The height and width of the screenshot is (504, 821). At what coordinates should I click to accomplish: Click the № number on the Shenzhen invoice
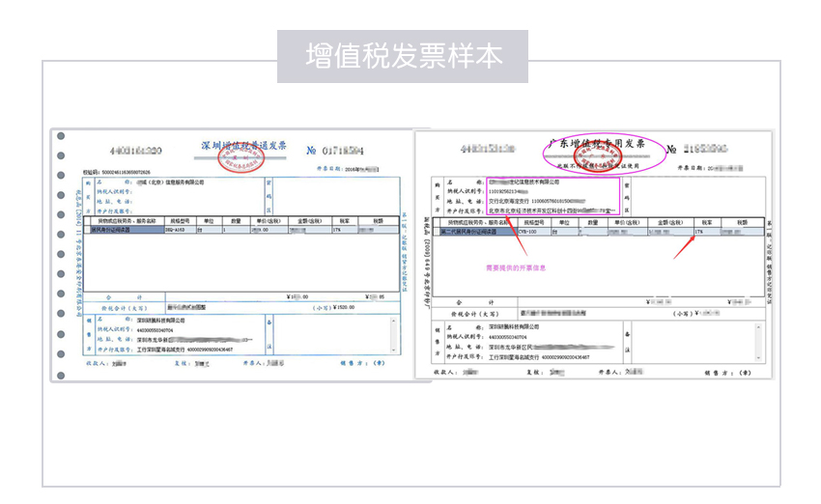point(335,151)
